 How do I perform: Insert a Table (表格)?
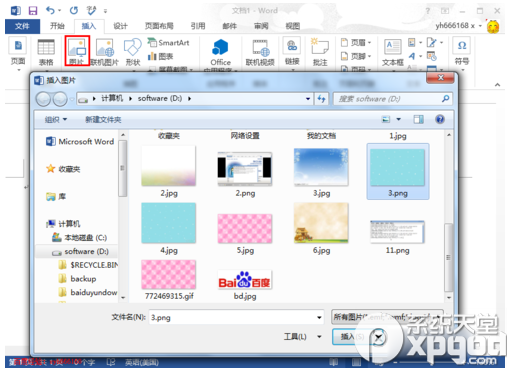tap(46, 52)
